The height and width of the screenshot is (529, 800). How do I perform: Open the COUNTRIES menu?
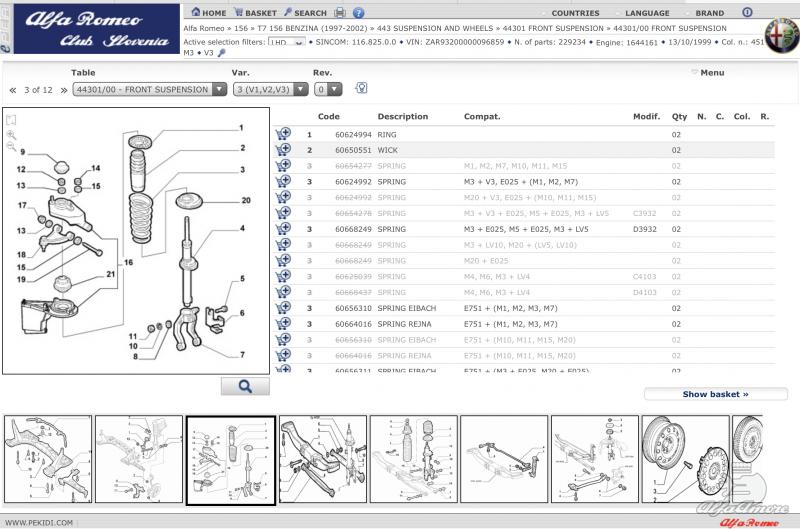[x=575, y=13]
